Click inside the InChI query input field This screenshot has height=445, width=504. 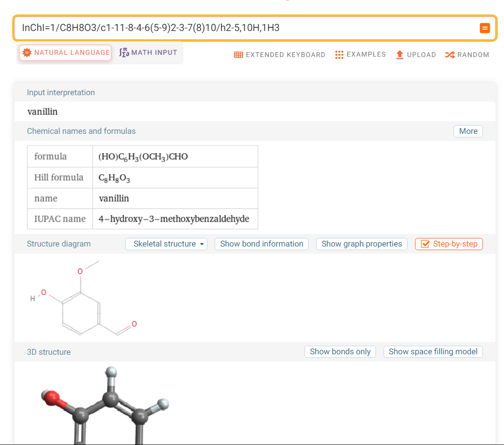243,28
